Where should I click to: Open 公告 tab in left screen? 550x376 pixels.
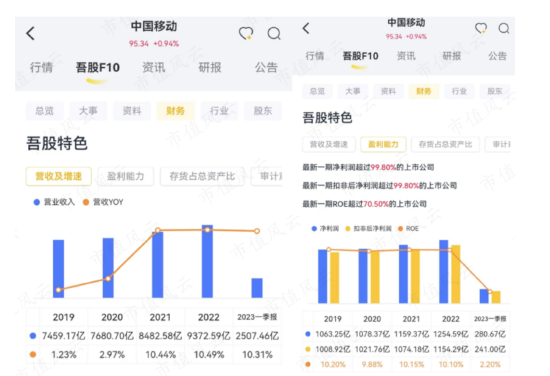pos(266,67)
